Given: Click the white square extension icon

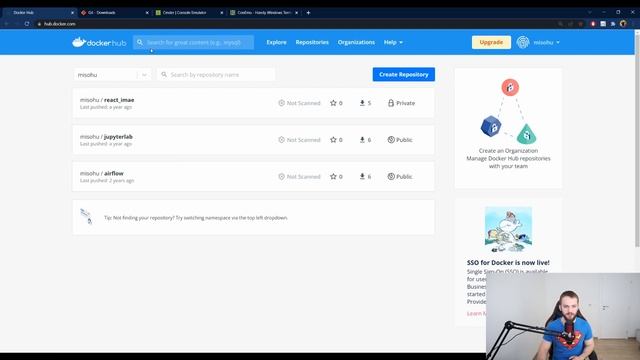Looking at the screenshot, I should point(603,24).
